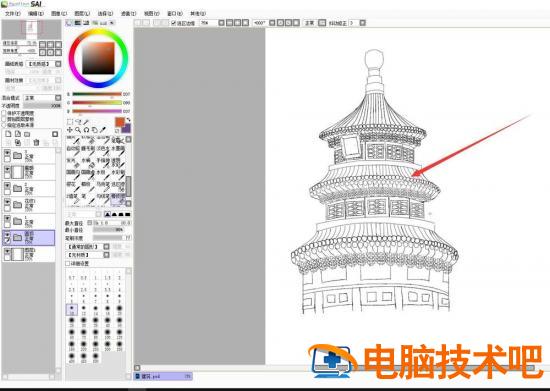
Task: Open the Layer menu
Action: [82, 13]
